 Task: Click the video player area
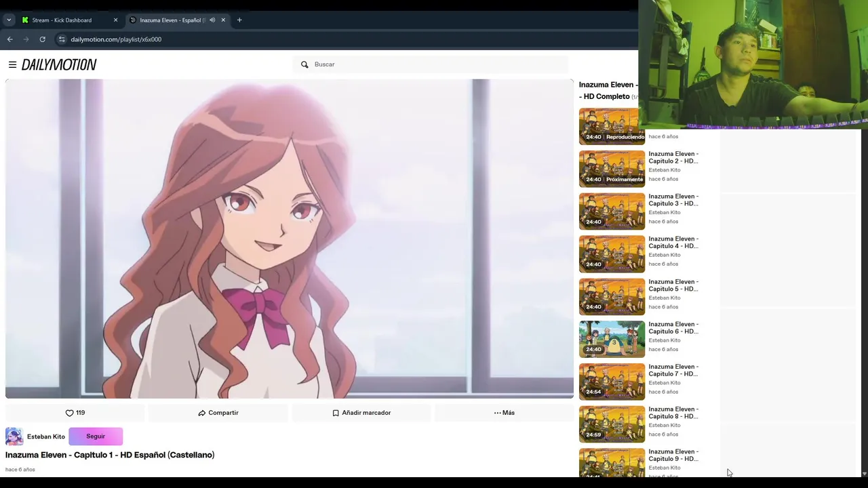pos(290,239)
